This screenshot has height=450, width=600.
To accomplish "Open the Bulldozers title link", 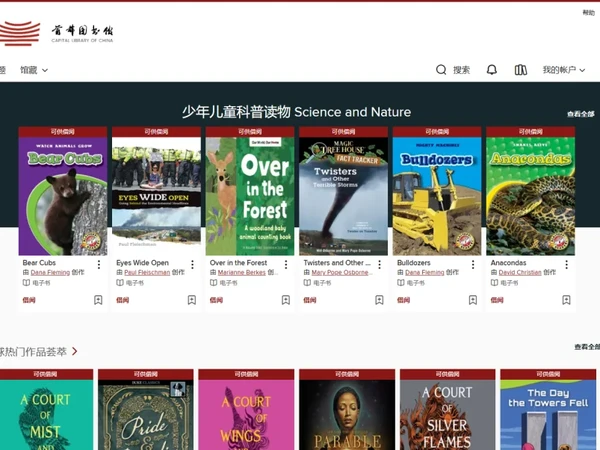I will pos(414,263).
